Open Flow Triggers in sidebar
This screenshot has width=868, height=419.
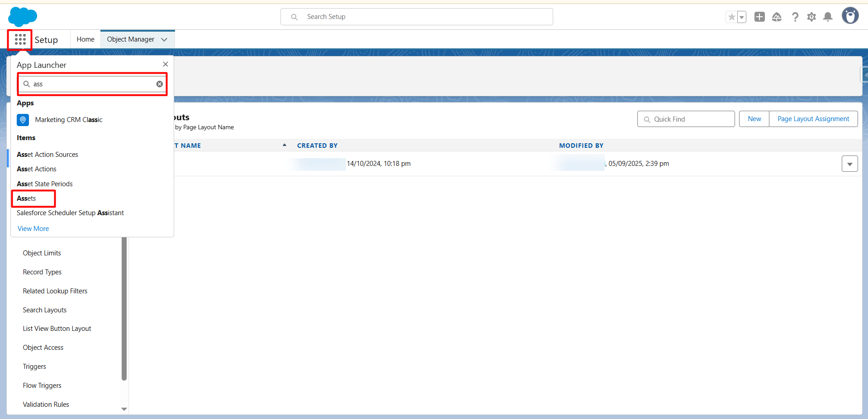(x=42, y=386)
